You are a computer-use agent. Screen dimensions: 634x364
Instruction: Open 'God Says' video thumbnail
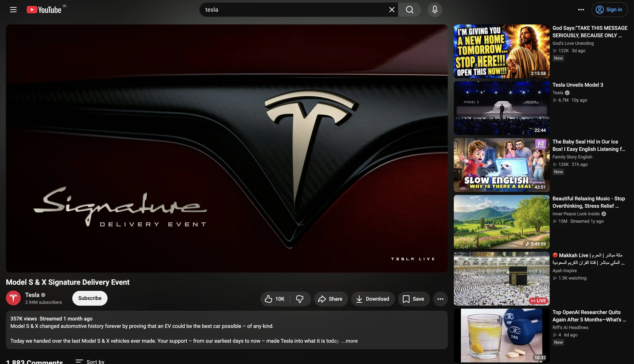tap(502, 51)
